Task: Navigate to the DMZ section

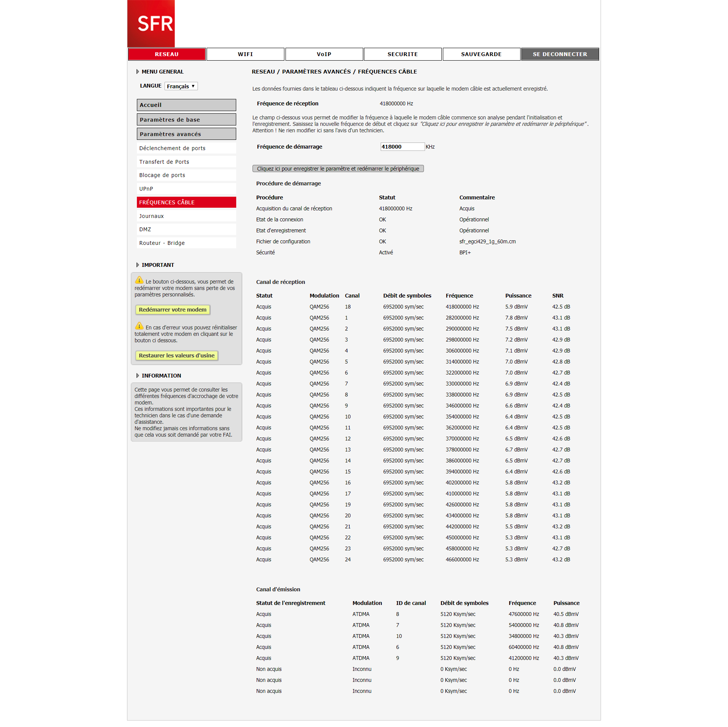Action: point(186,229)
